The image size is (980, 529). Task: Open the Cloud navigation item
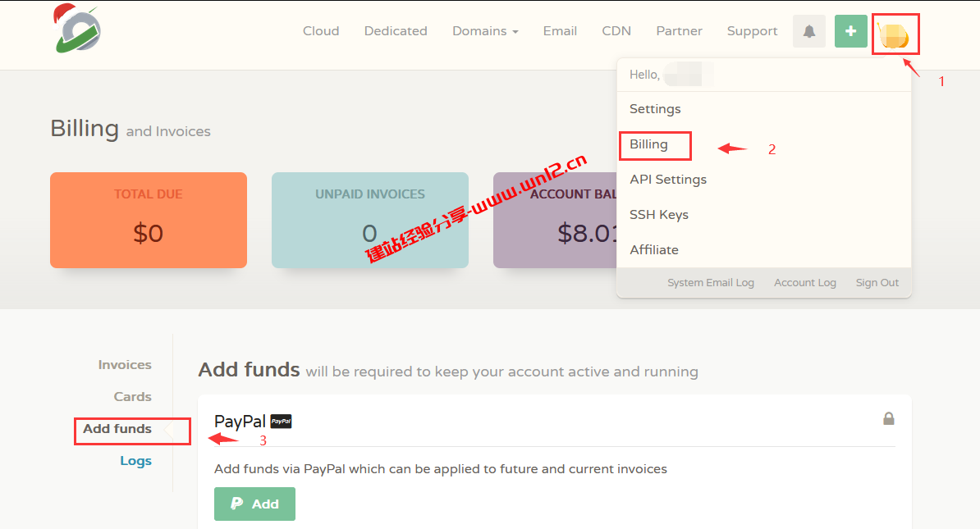coord(321,31)
